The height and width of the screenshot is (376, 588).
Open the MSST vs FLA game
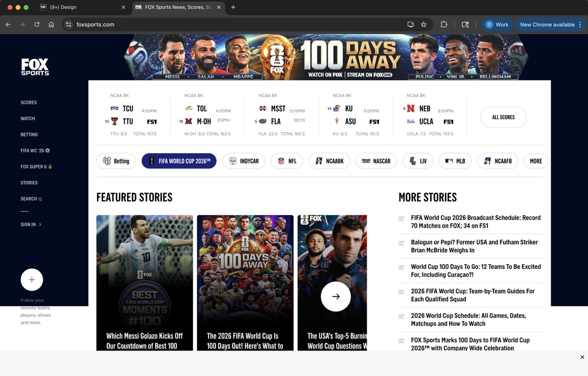pyautogui.click(x=281, y=115)
